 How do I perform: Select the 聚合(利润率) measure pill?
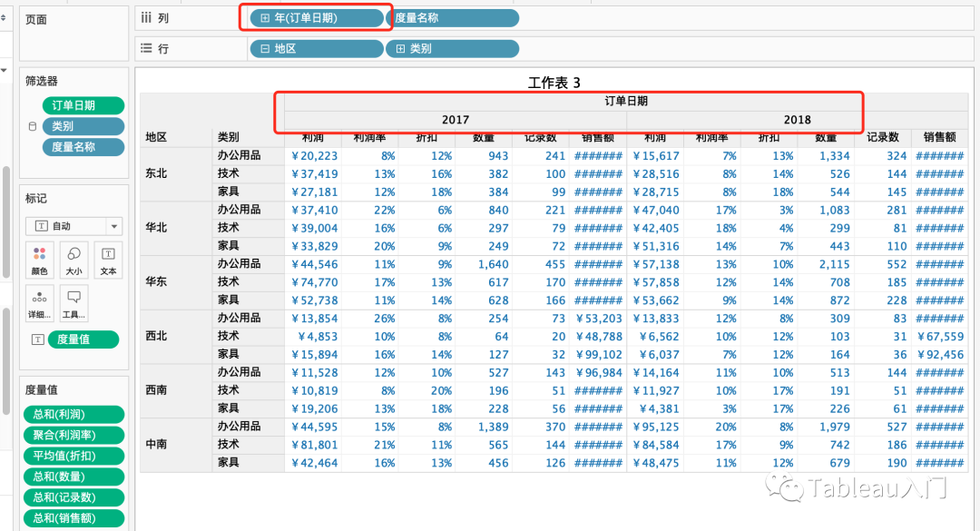(x=73, y=435)
